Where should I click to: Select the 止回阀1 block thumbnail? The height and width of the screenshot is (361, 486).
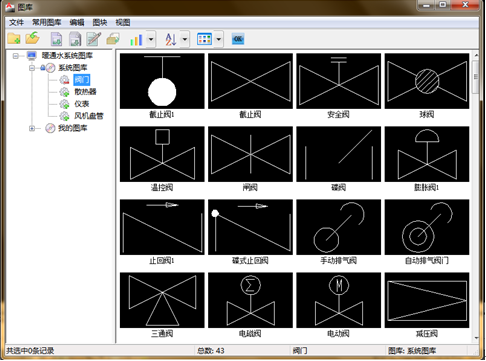click(162, 227)
